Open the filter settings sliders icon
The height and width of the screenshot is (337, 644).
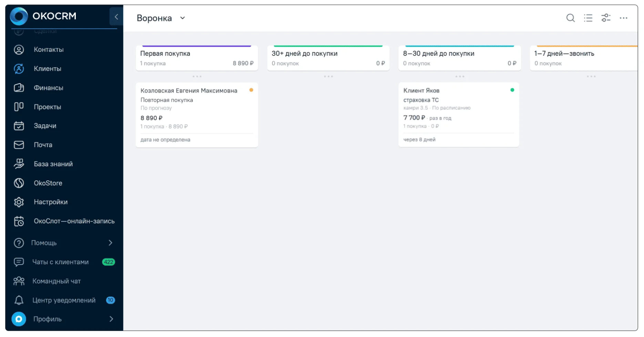(606, 18)
